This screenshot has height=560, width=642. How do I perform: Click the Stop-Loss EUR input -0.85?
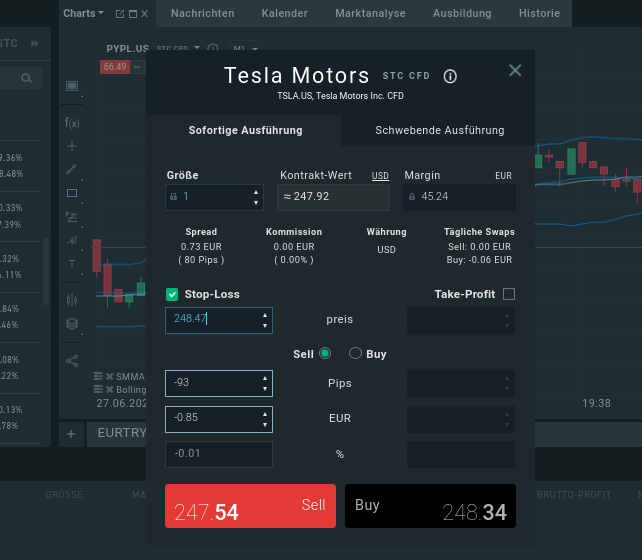[x=219, y=419]
